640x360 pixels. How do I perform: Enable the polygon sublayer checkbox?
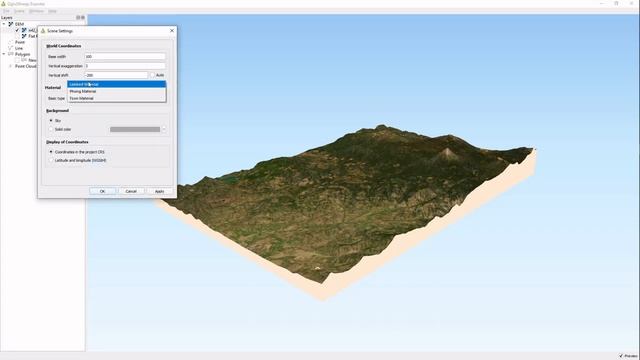coord(17,60)
